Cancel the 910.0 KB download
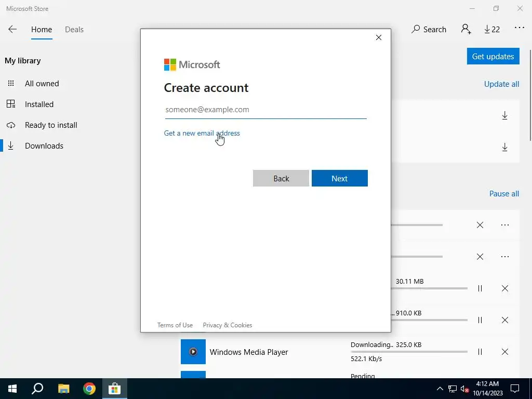This screenshot has height=399, width=532. 505,320
